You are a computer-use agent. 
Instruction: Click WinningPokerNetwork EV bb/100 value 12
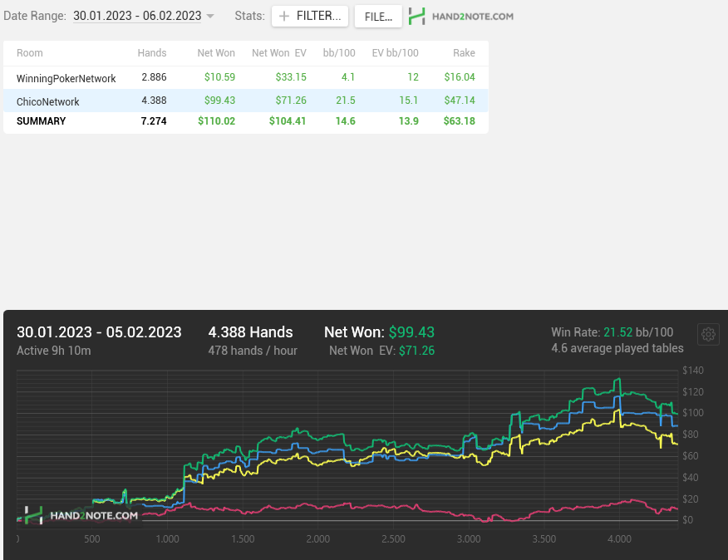413,77
